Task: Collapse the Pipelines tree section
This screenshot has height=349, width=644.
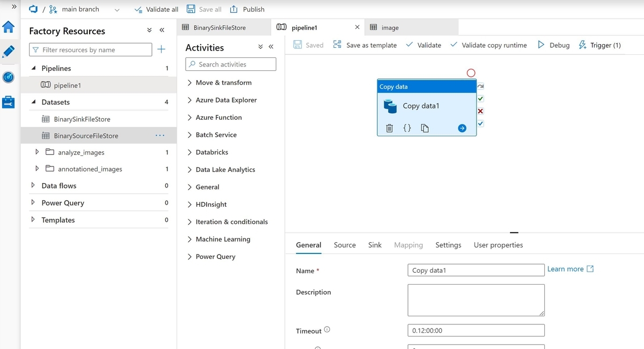Action: (x=34, y=68)
